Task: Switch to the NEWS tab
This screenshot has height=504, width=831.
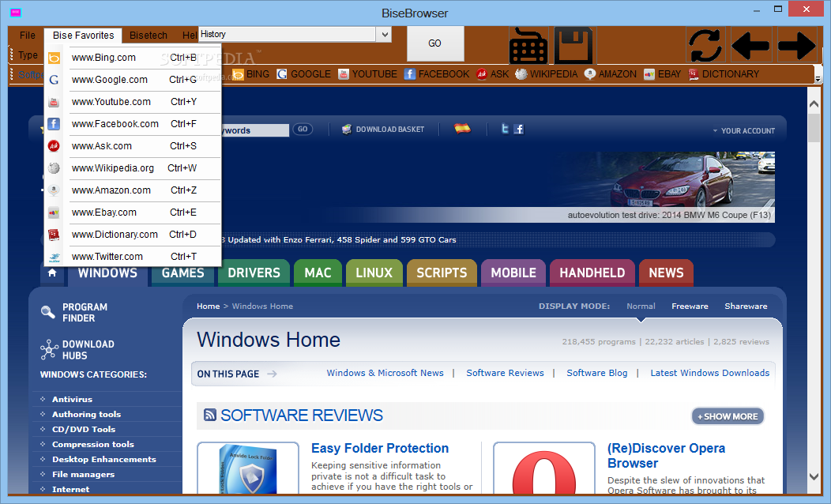Action: point(666,273)
